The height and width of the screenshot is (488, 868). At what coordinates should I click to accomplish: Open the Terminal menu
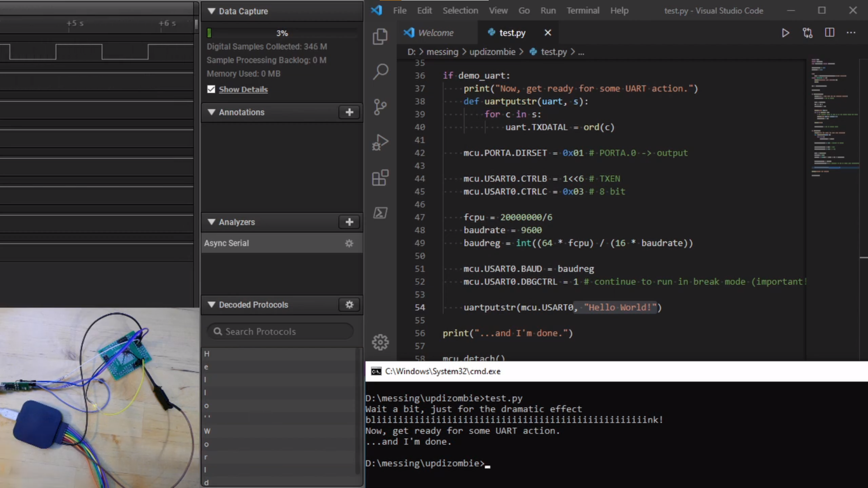[x=583, y=10]
